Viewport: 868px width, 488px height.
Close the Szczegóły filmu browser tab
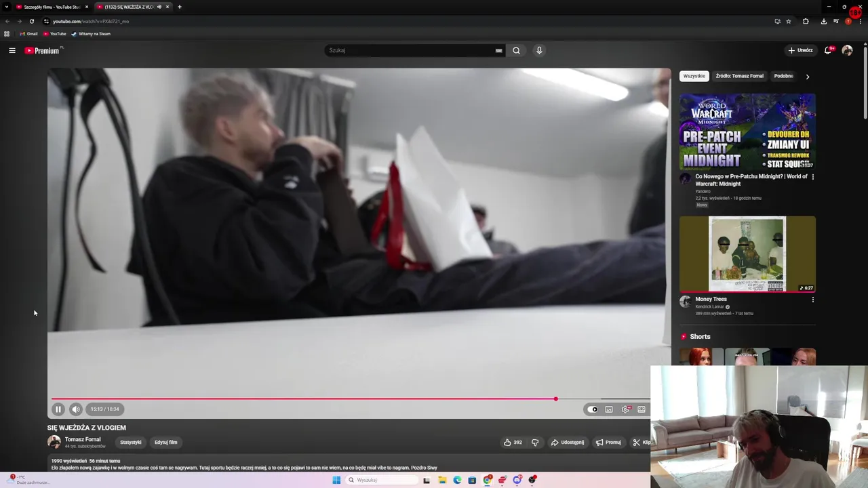click(x=87, y=7)
